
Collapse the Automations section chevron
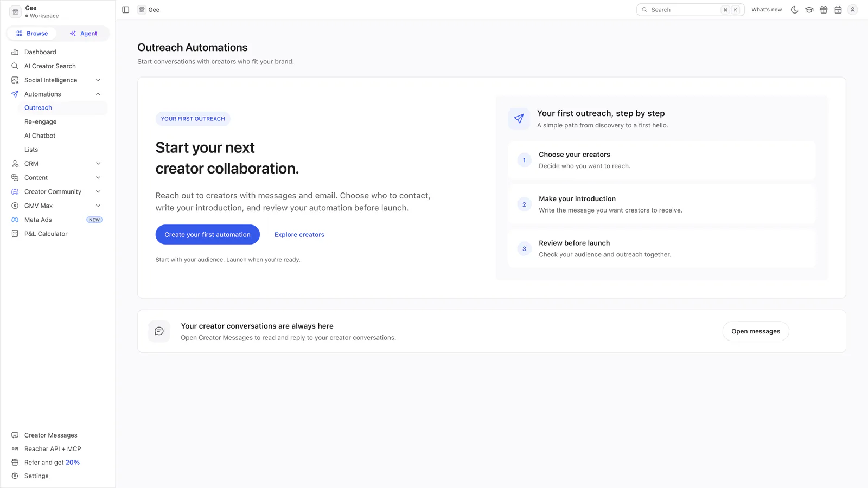(98, 94)
